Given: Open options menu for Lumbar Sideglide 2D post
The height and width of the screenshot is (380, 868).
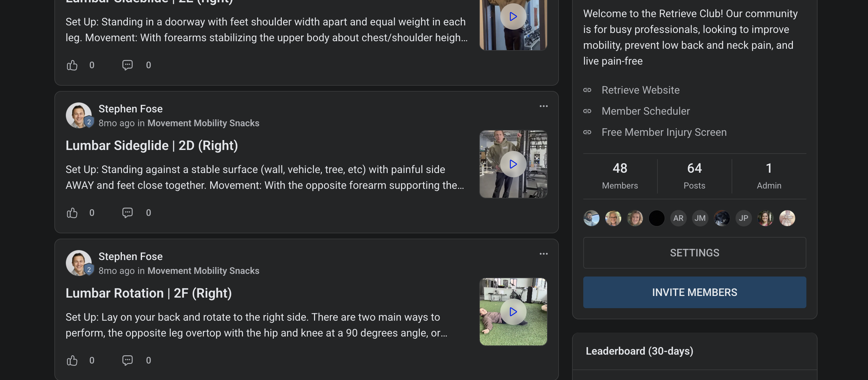Looking at the screenshot, I should (543, 106).
